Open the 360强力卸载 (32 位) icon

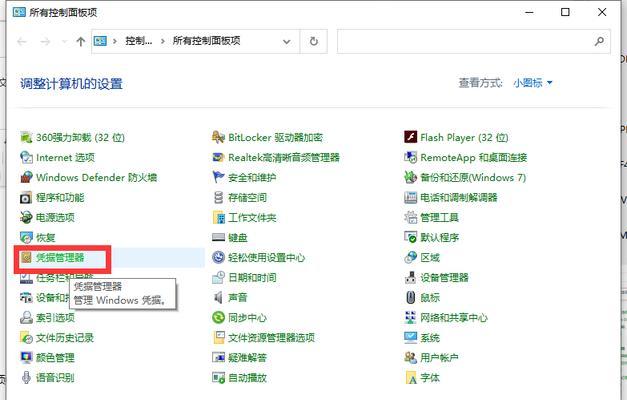click(x=26, y=138)
